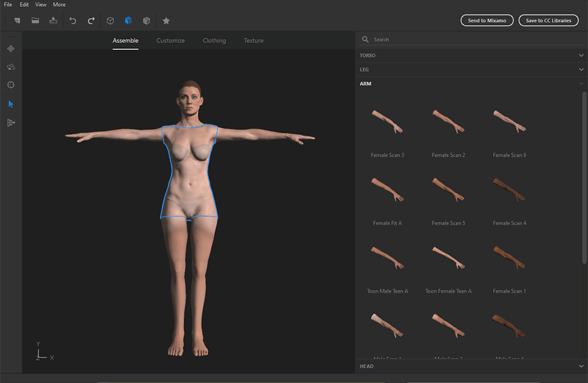Open the More menu
Image resolution: width=588 pixels, height=383 pixels.
pos(59,4)
